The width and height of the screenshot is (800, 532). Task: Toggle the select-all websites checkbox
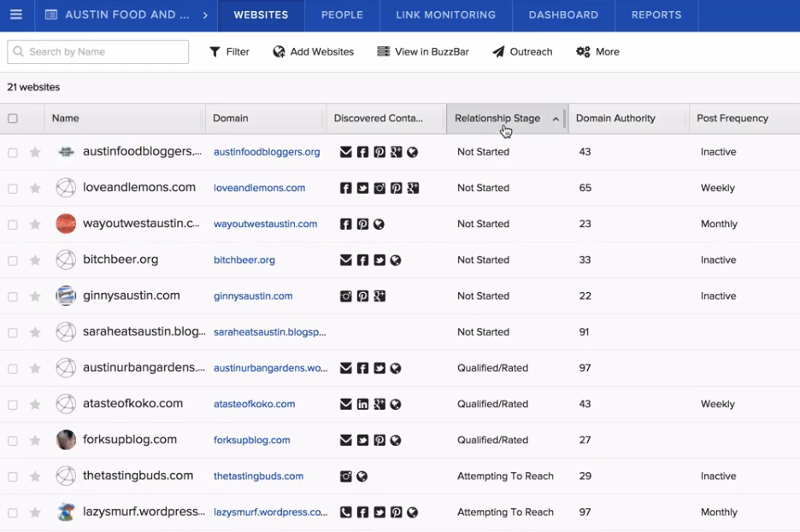tap(13, 118)
